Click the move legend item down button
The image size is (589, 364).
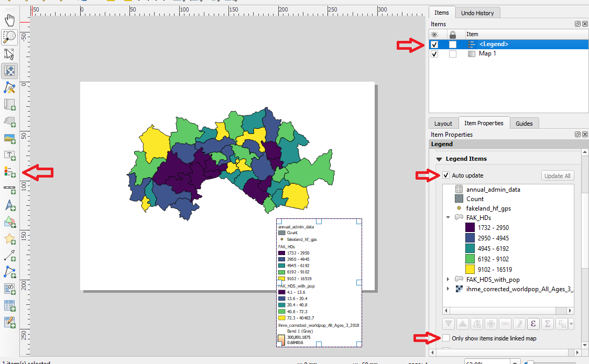449,324
